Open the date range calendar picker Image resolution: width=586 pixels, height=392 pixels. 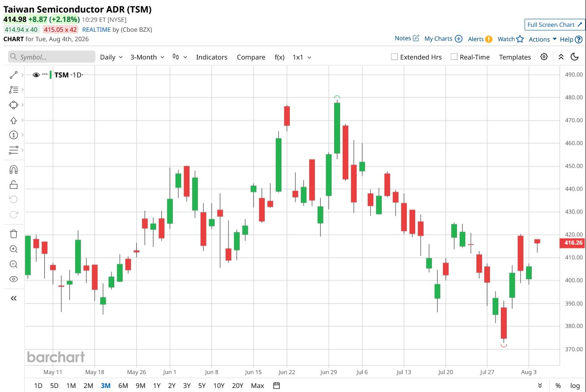pyautogui.click(x=276, y=386)
